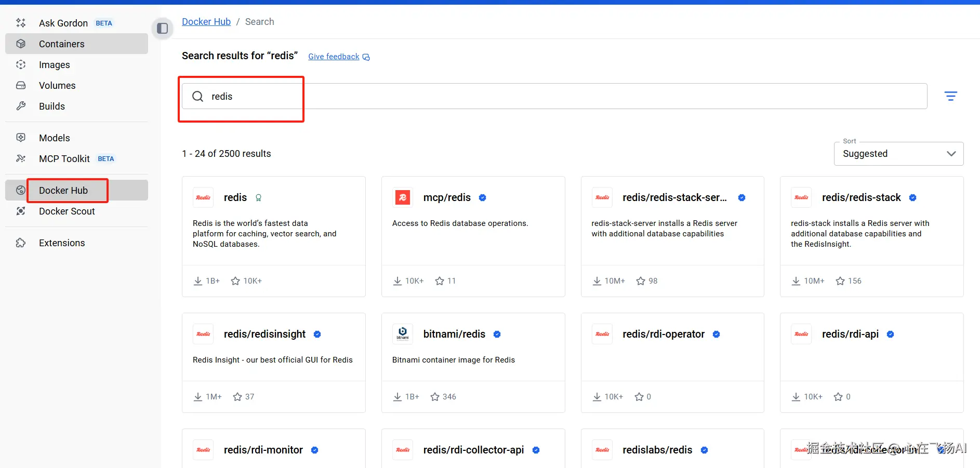
Task: Click the Give feedback link
Action: tap(334, 57)
